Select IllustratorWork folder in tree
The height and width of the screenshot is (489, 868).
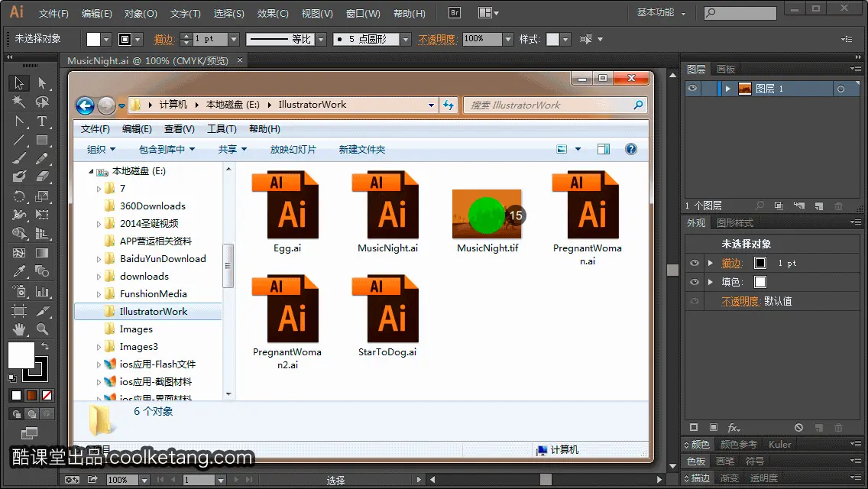tap(154, 312)
